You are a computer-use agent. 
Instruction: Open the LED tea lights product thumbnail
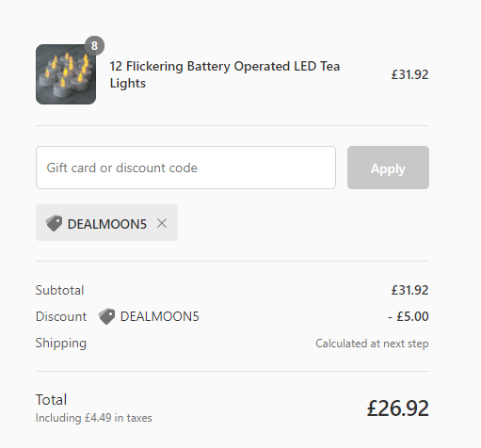click(66, 74)
